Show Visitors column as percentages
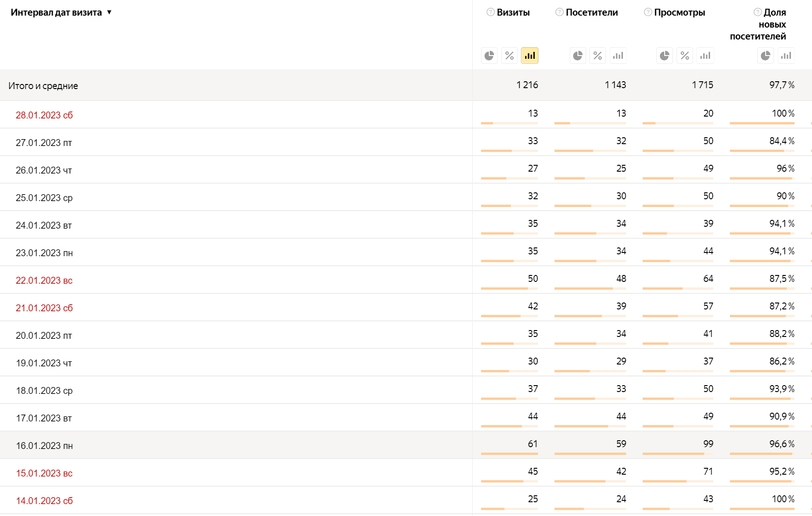 [x=598, y=56]
